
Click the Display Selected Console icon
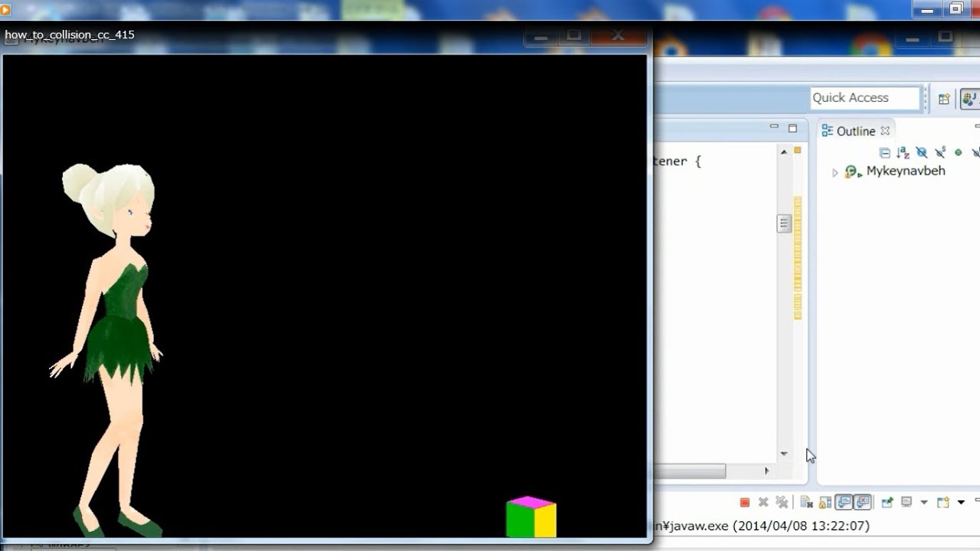pos(906,503)
